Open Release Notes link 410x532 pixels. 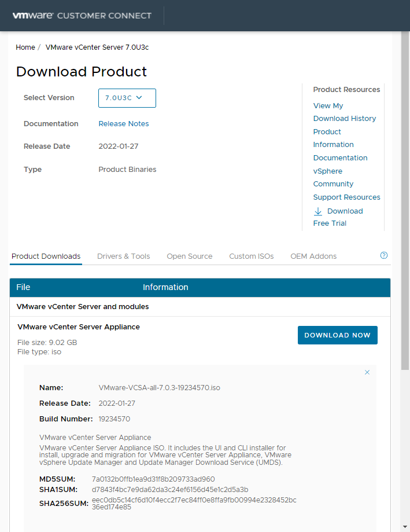[124, 123]
